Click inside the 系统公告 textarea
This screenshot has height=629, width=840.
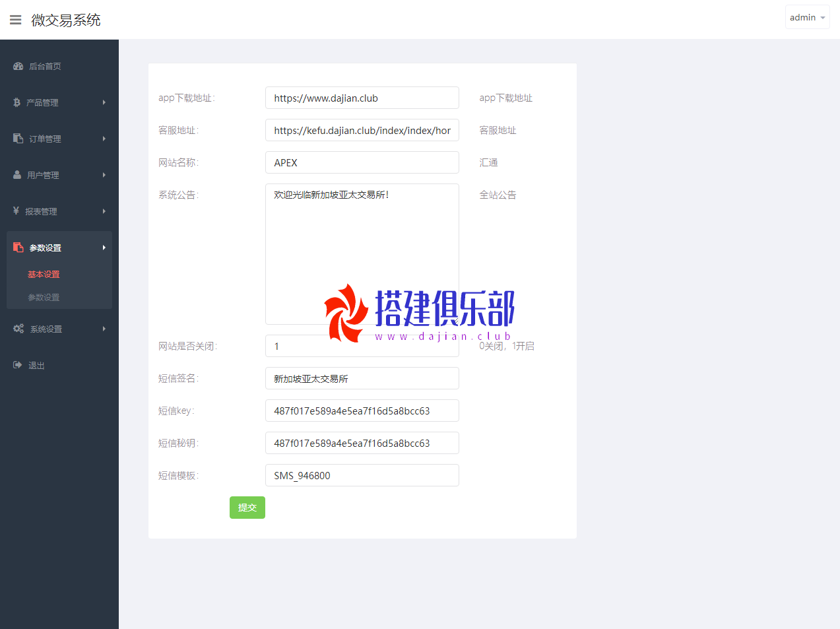pyautogui.click(x=362, y=254)
